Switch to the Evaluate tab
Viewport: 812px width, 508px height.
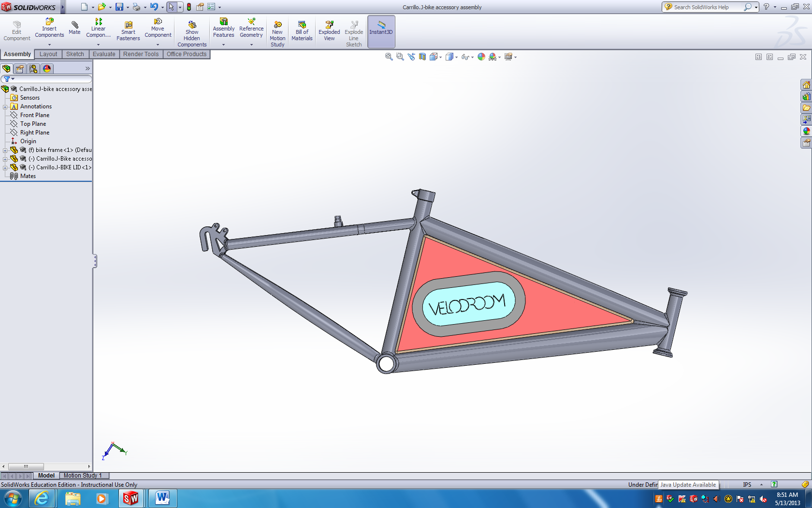click(104, 54)
